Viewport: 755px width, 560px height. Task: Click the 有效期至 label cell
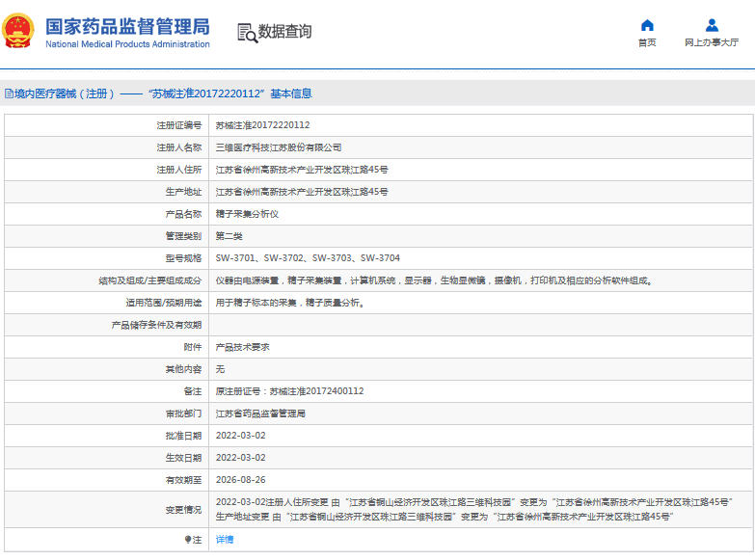click(107, 480)
